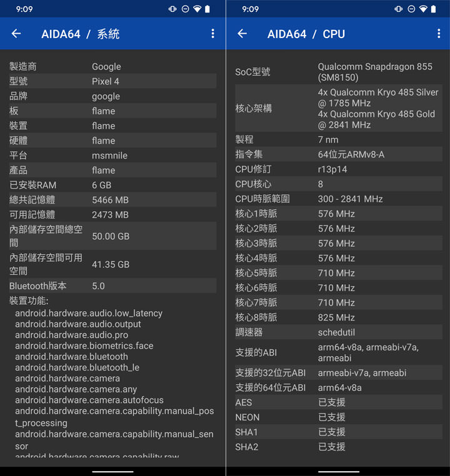Image resolution: width=450 pixels, height=476 pixels.
Task: Tap the do-not-disturb icon in left status bar
Action: tap(185, 9)
